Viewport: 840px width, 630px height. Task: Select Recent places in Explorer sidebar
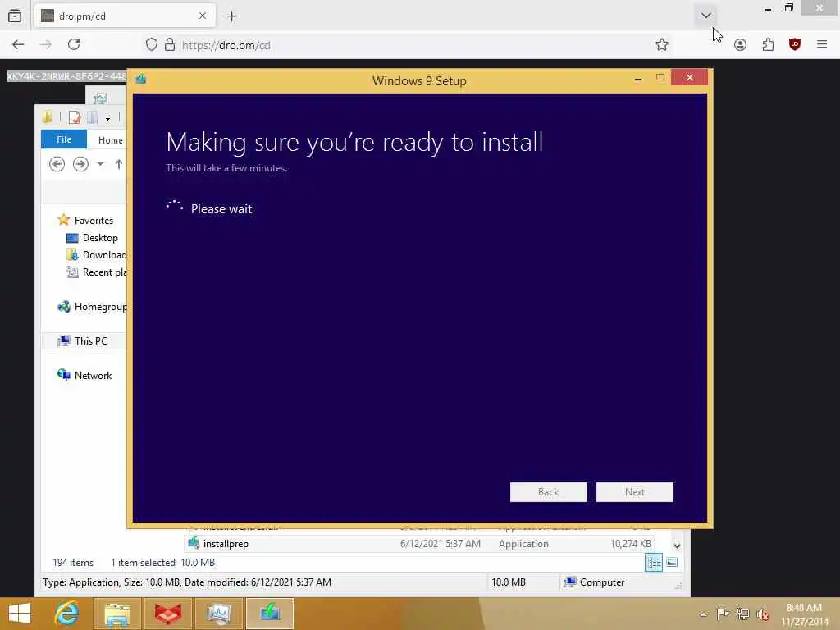[96, 272]
